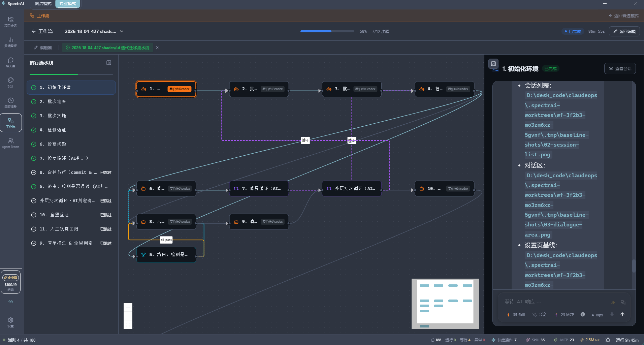Switch to 专业模式 mode
644x345 pixels.
point(68,4)
